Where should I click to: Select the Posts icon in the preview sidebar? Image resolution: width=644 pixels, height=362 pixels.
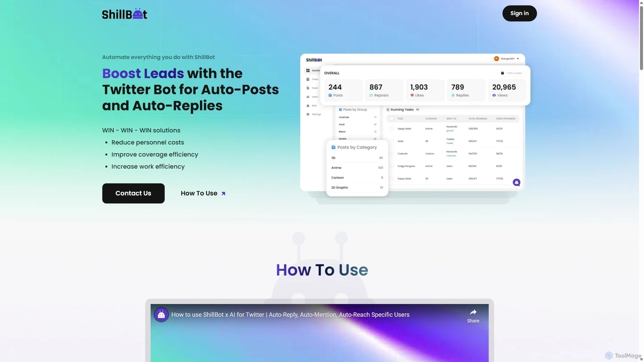click(308, 88)
